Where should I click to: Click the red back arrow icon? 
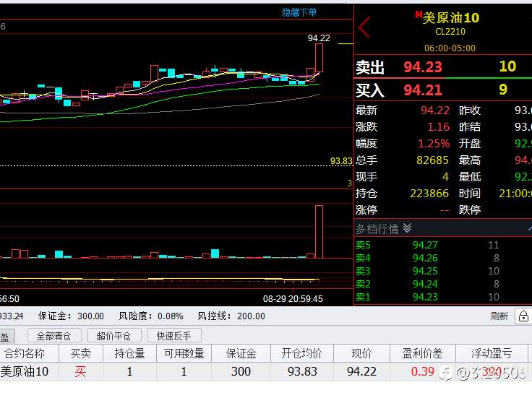coord(364,27)
